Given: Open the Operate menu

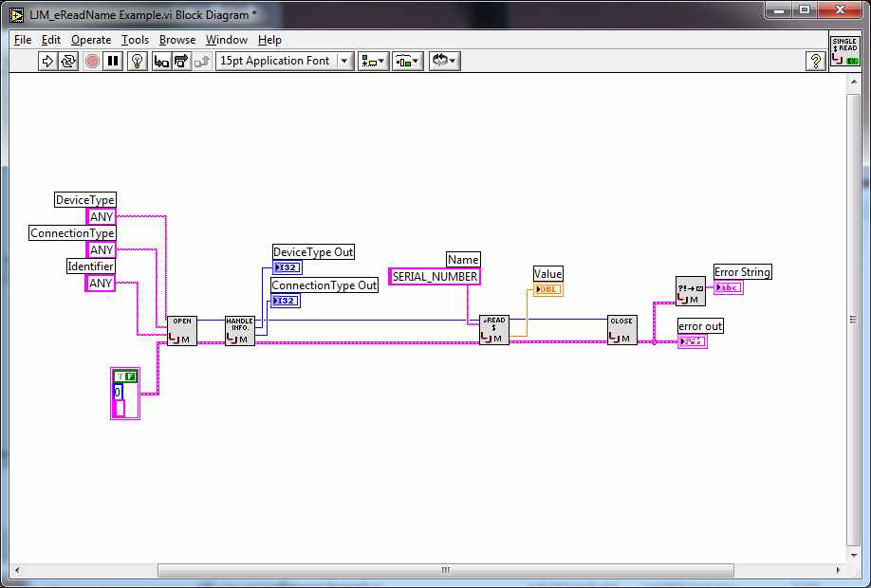Looking at the screenshot, I should 90,40.
